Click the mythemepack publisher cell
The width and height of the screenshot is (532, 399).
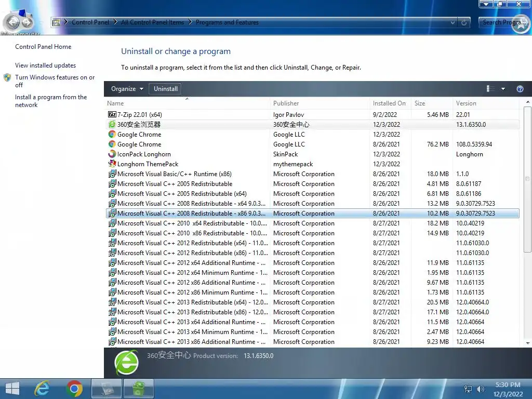click(x=293, y=164)
